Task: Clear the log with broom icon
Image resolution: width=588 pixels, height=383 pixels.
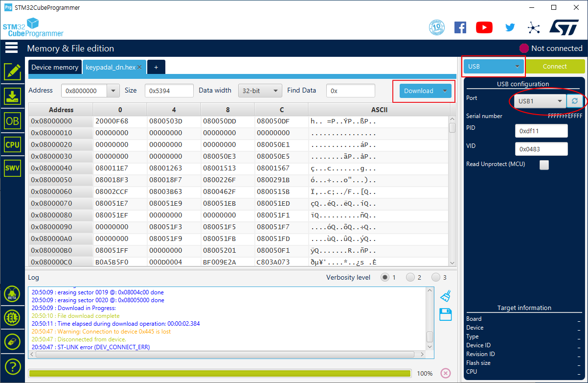Action: pos(445,296)
